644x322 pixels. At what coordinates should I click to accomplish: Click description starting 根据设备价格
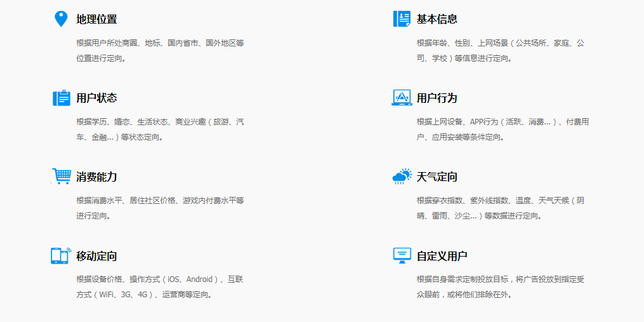tap(160, 287)
